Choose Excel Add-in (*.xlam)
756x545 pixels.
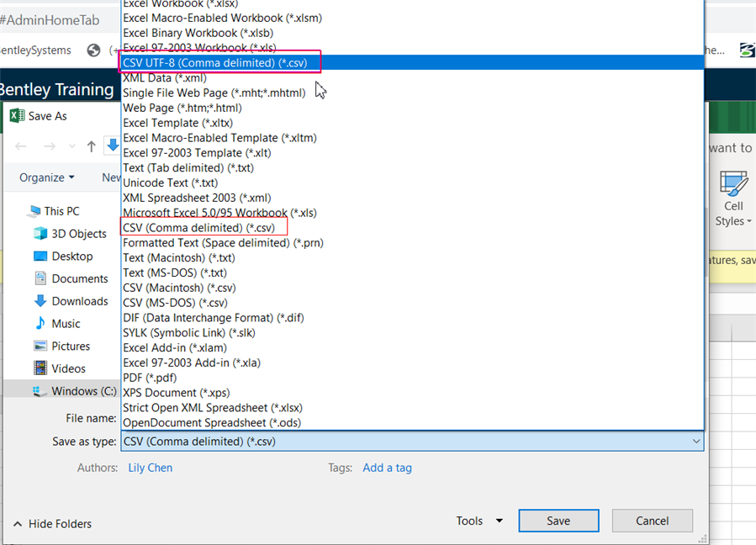(412, 347)
